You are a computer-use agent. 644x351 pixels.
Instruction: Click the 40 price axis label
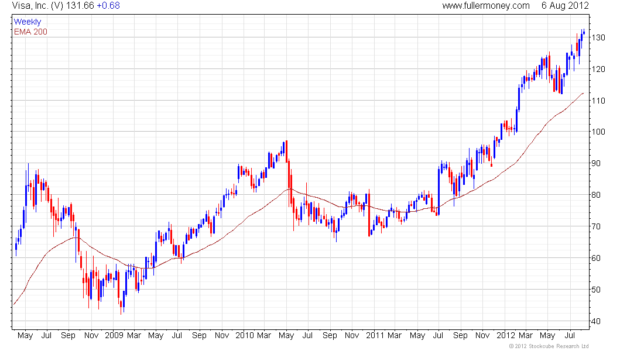pos(596,321)
